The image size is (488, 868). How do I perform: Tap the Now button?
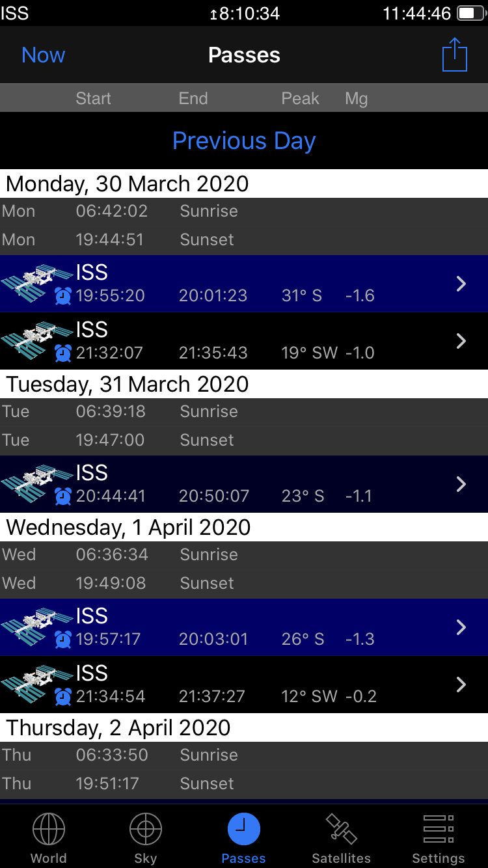(44, 55)
